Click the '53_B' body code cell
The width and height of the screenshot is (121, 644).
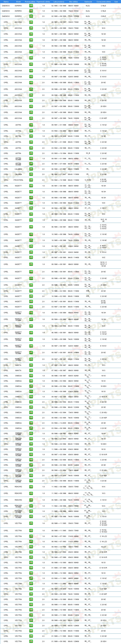tap(88, 153)
